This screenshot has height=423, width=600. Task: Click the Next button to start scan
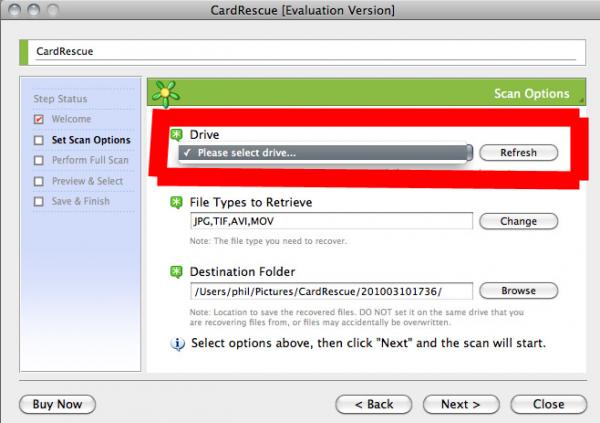(x=461, y=404)
